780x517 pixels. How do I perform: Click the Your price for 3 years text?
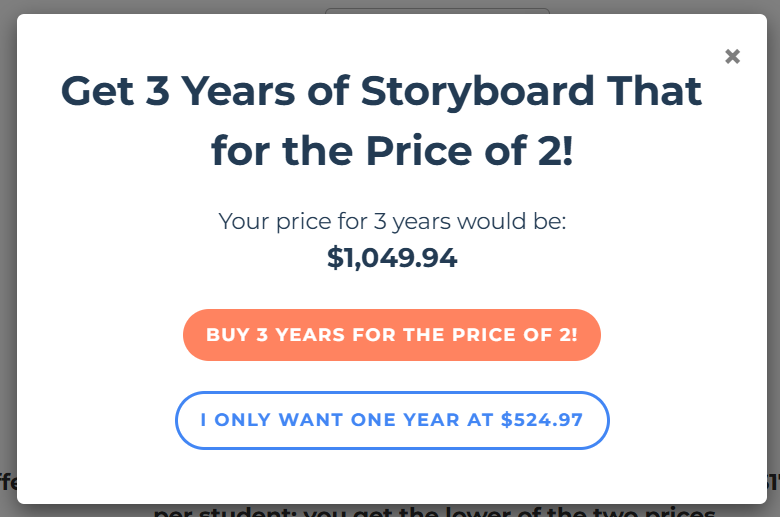coord(392,221)
